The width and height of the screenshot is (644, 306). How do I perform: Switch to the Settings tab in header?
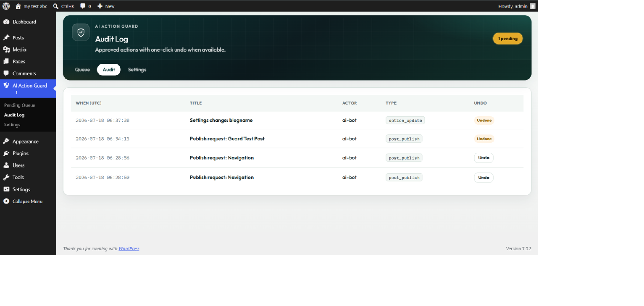[137, 70]
